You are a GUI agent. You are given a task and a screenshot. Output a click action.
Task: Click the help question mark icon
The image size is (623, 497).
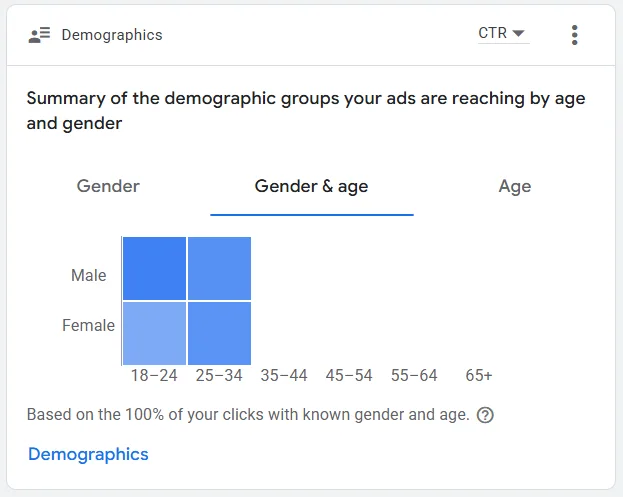point(485,415)
